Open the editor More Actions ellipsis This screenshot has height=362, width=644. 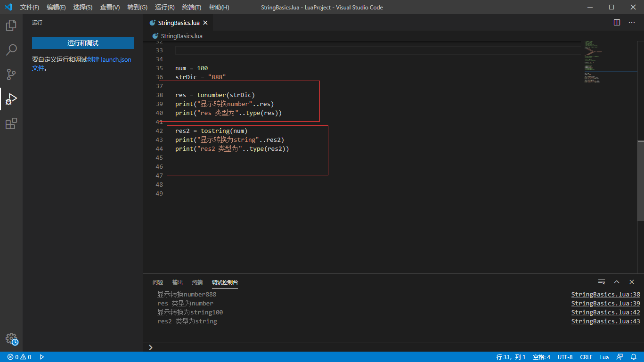632,23
